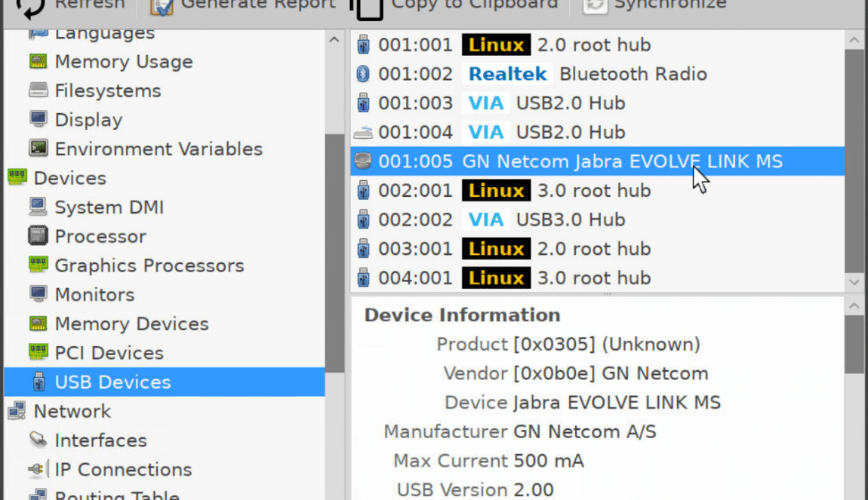Click the Product value 0x0305 (Unknown)
Viewport: 868px width, 500px height.
pos(607,345)
